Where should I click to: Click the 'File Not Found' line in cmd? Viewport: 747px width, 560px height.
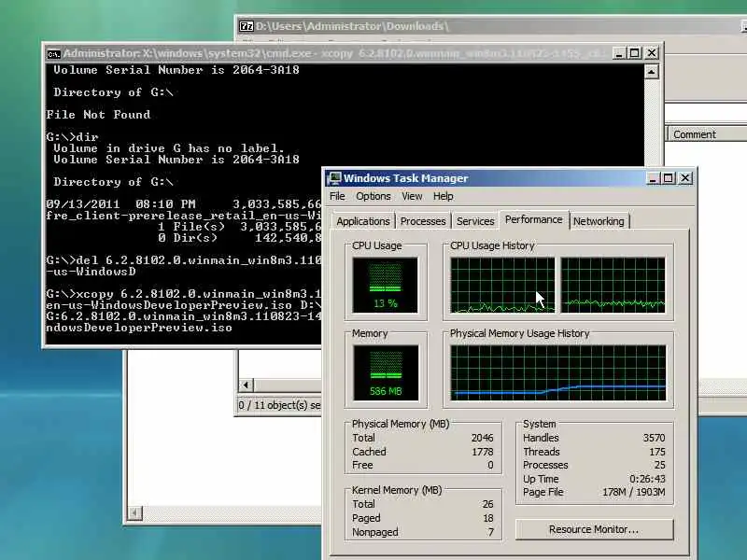pos(98,115)
